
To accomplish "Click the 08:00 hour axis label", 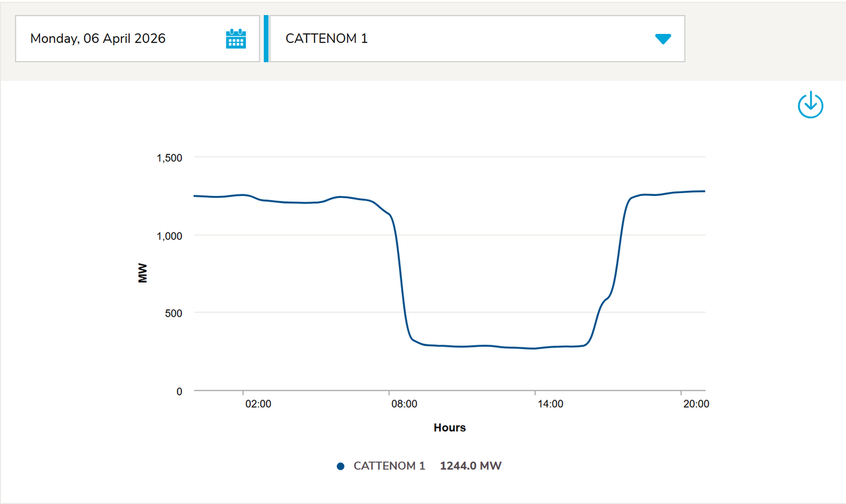I will [x=404, y=404].
